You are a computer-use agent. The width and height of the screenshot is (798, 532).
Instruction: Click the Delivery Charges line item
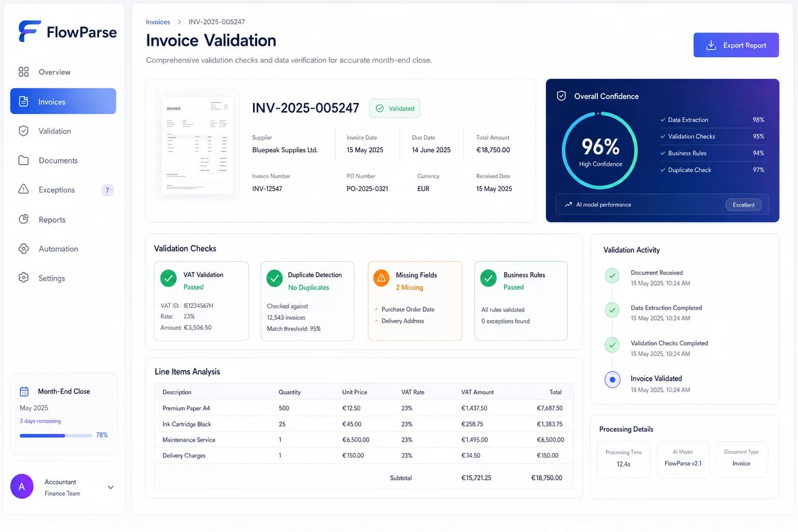(x=364, y=455)
